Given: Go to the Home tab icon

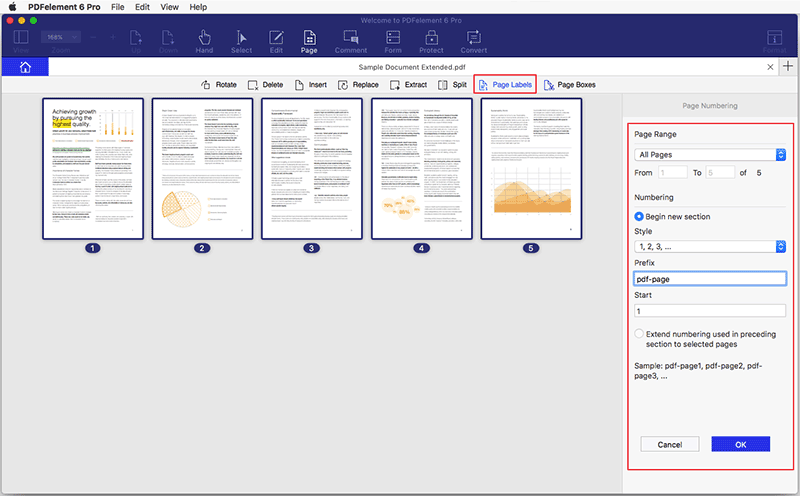Looking at the screenshot, I should pos(25,67).
